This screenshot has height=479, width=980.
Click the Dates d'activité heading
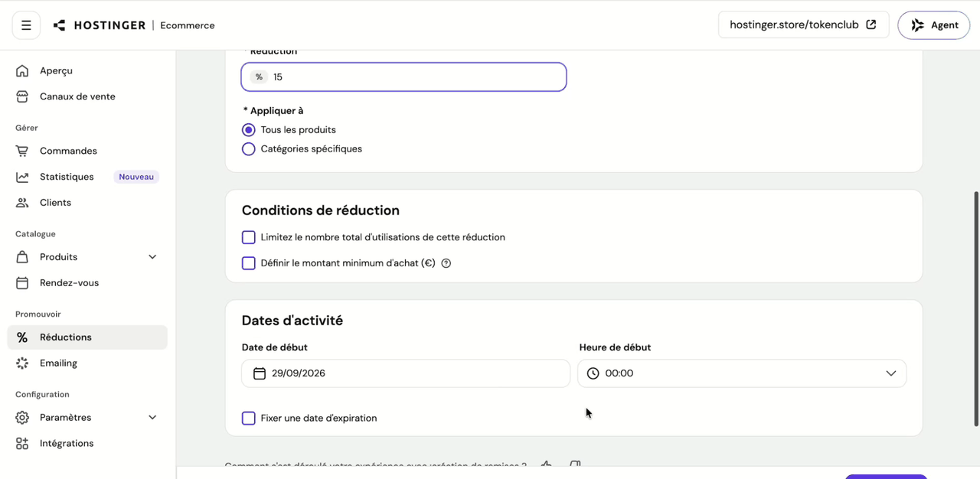[x=292, y=321]
